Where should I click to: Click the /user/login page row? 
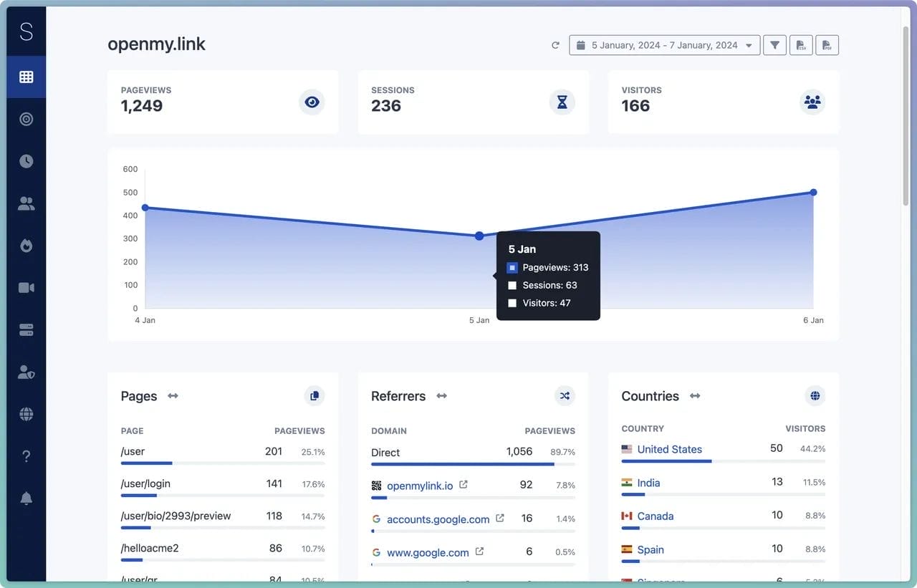[223, 486]
